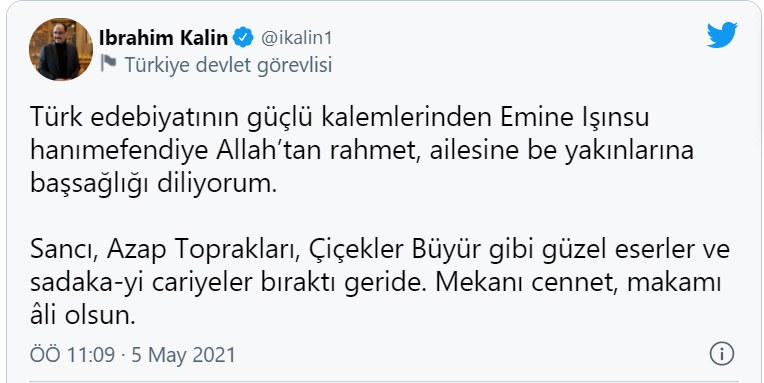The width and height of the screenshot is (764, 383).
Task: Click the 5 May 2021 date
Action: [x=183, y=354]
